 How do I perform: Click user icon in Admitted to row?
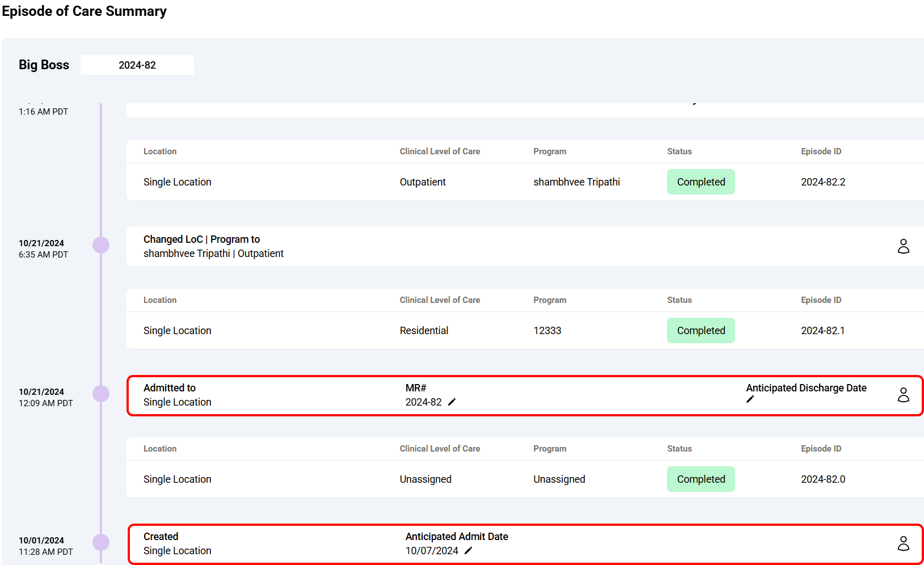tap(903, 395)
